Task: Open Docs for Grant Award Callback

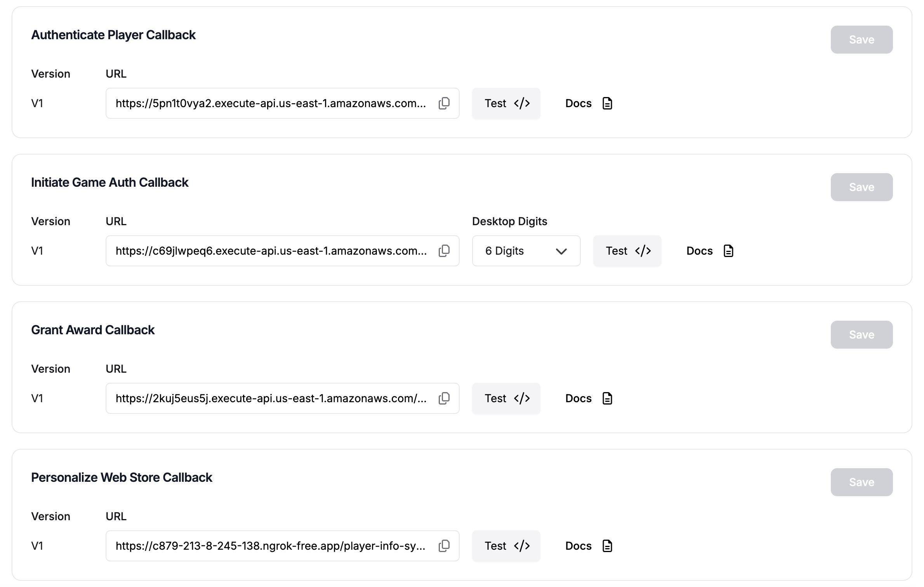Action: tap(589, 398)
